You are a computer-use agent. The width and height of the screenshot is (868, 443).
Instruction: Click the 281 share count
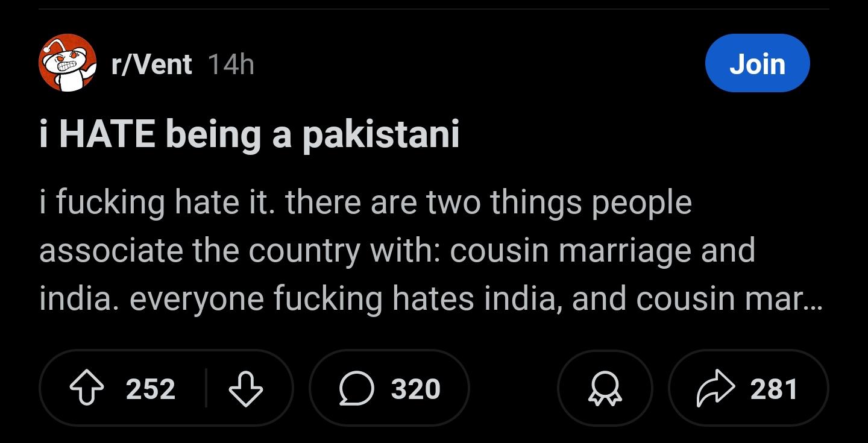pyautogui.click(x=774, y=389)
